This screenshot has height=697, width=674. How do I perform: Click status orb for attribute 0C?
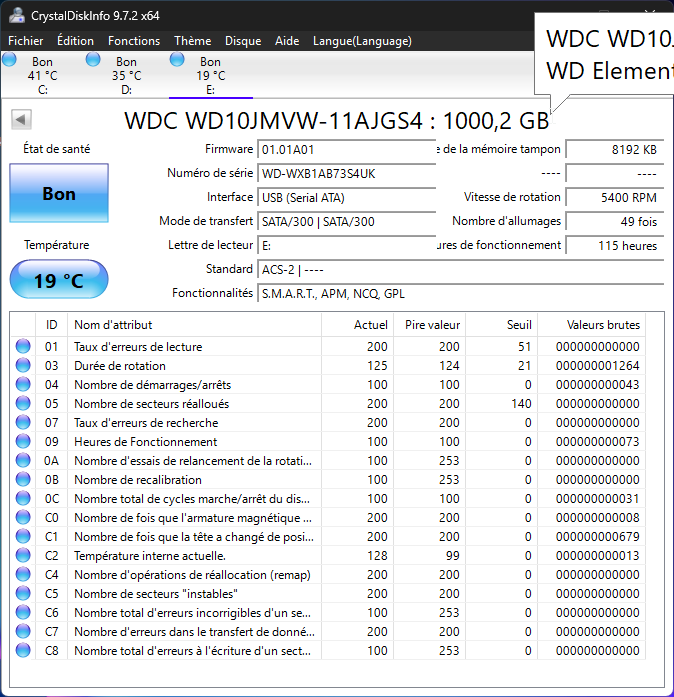(23, 498)
